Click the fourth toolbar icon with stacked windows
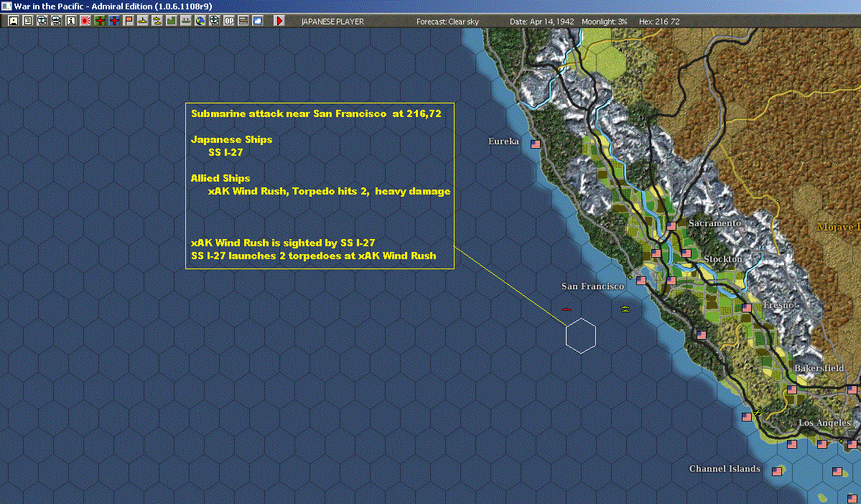This screenshot has height=504, width=861. point(57,21)
